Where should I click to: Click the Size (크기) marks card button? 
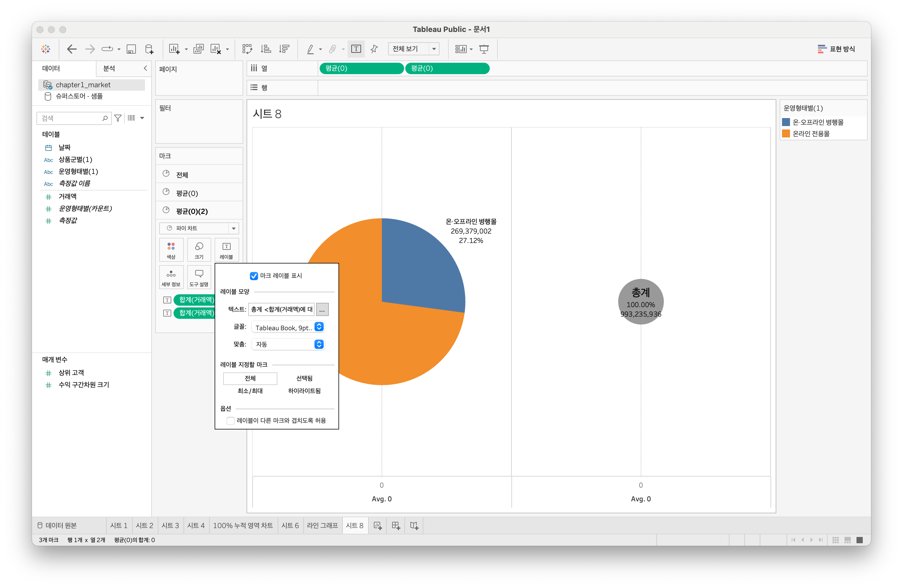(x=199, y=250)
